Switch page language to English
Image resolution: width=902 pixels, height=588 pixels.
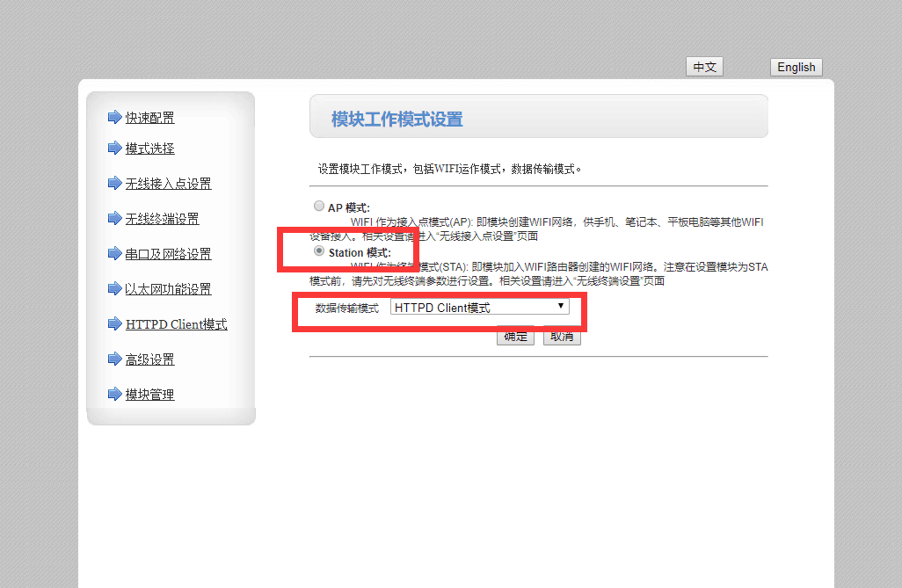pyautogui.click(x=796, y=67)
